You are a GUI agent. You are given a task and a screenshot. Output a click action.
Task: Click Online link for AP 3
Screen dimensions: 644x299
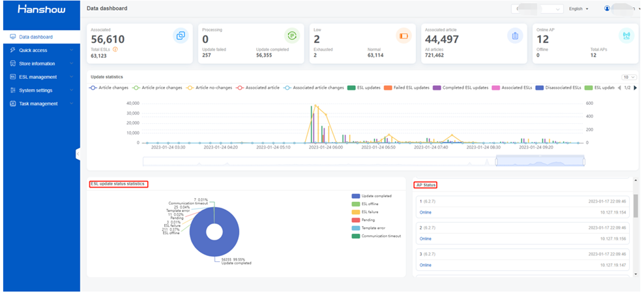pyautogui.click(x=426, y=265)
